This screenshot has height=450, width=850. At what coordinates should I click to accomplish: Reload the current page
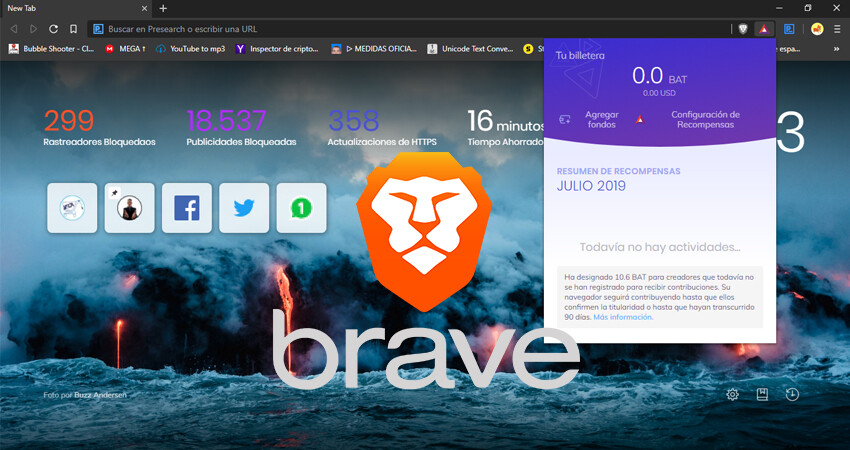[x=53, y=29]
